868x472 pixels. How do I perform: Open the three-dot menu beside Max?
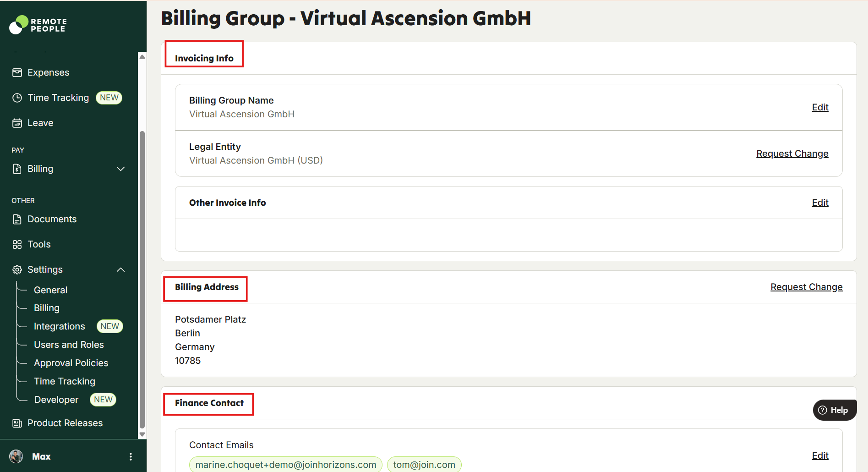point(131,456)
